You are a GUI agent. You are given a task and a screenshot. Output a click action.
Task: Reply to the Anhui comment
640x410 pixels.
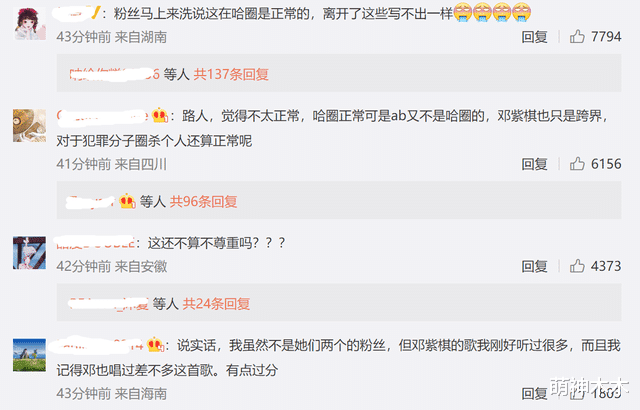[x=534, y=266]
